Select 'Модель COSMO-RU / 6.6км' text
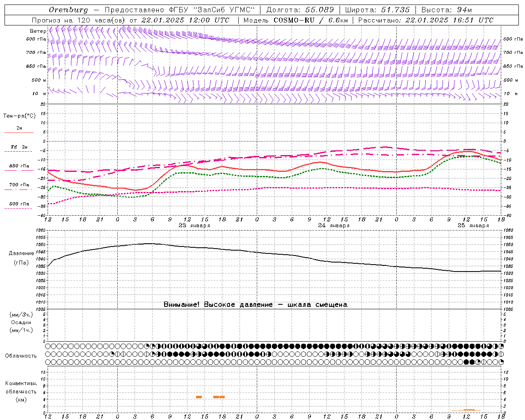The image size is (525, 420). click(295, 20)
